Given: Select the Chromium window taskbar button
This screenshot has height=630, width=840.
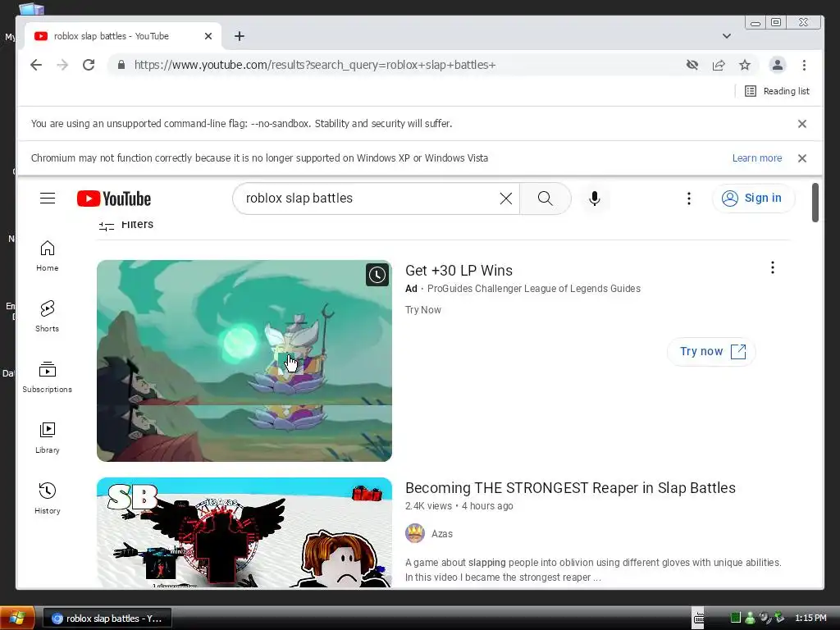Looking at the screenshot, I should coord(107,619).
